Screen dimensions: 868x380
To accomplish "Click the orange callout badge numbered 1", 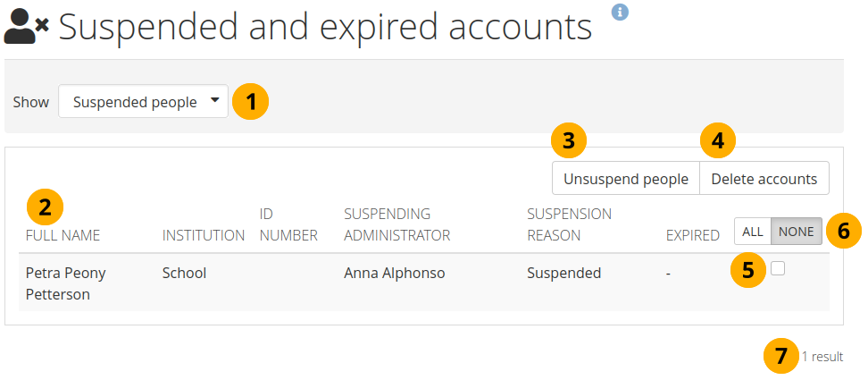I will (250, 102).
